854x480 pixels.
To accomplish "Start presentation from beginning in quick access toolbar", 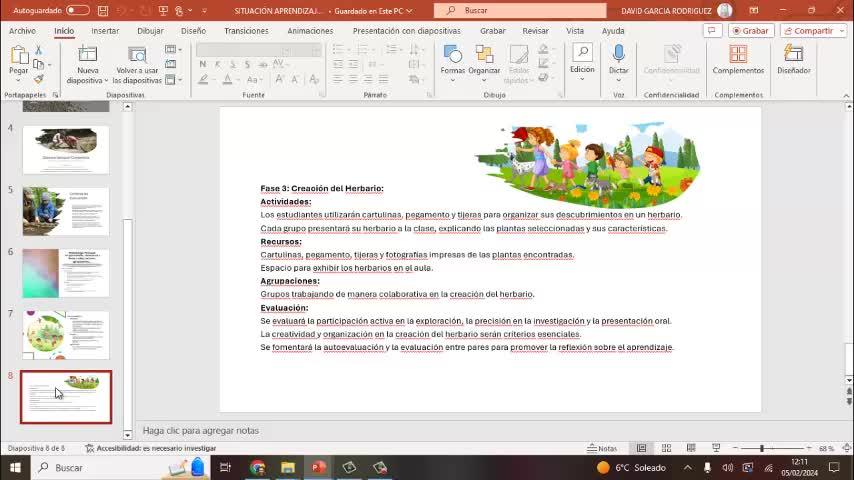I will point(163,10).
